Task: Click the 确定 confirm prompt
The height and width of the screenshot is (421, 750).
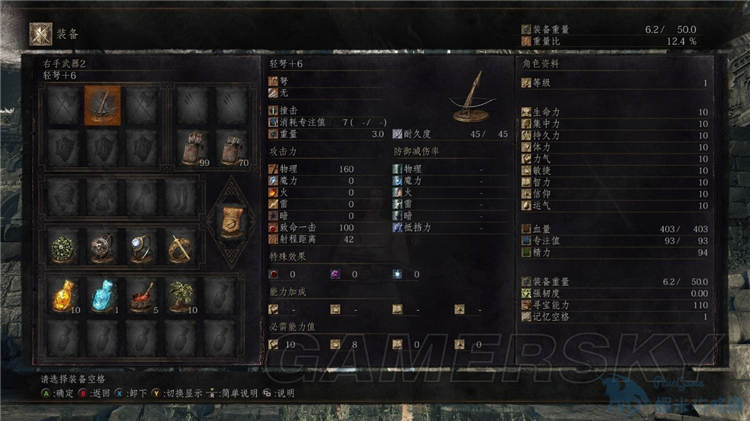Action: pyautogui.click(x=58, y=393)
